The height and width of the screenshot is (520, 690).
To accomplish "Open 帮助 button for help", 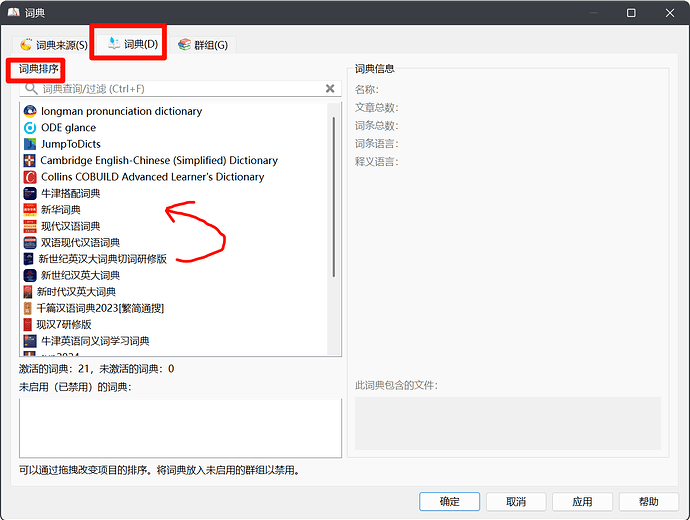I will (648, 502).
